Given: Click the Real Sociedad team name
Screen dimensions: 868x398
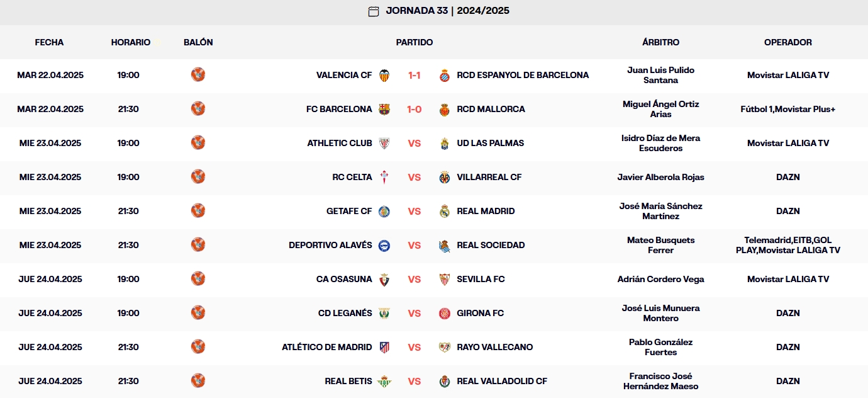Looking at the screenshot, I should pos(491,246).
